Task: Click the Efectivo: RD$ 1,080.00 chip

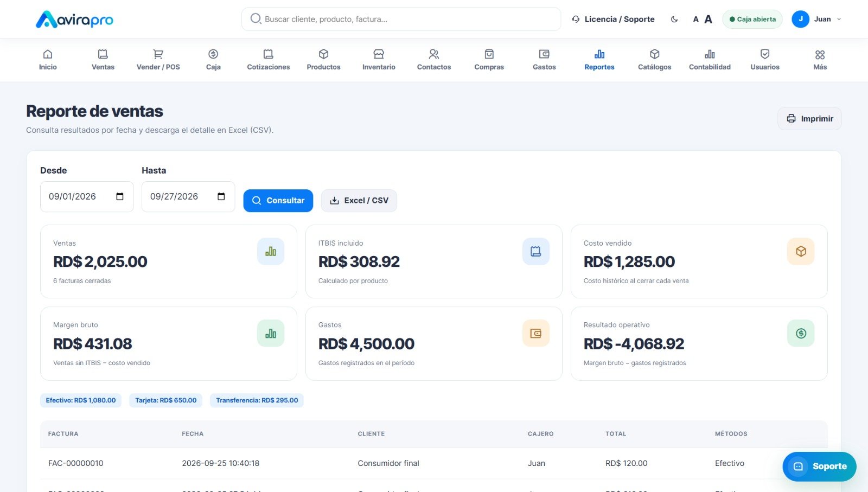Action: click(81, 400)
